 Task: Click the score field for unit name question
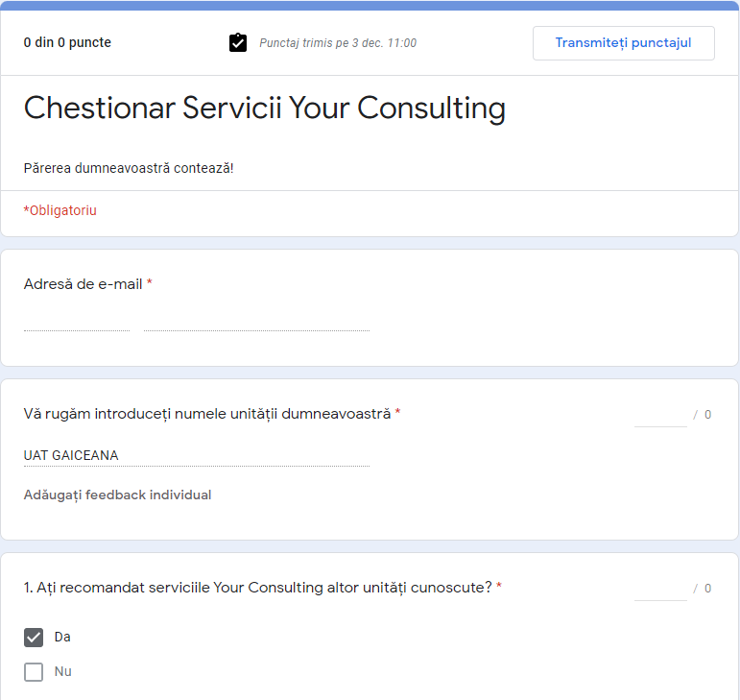pyautogui.click(x=660, y=415)
